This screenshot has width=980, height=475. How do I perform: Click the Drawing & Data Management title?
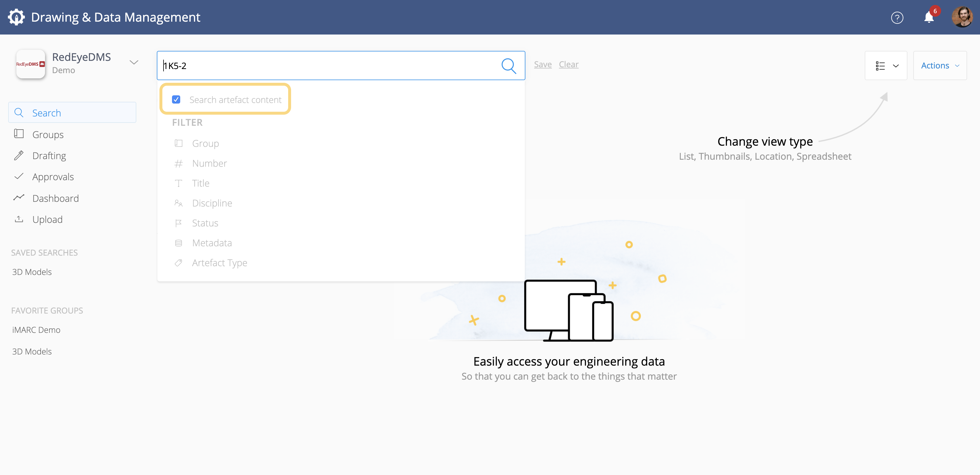116,17
